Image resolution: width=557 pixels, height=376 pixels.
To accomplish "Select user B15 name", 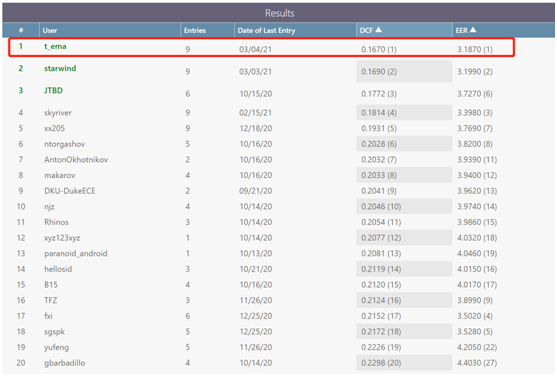I will point(51,285).
